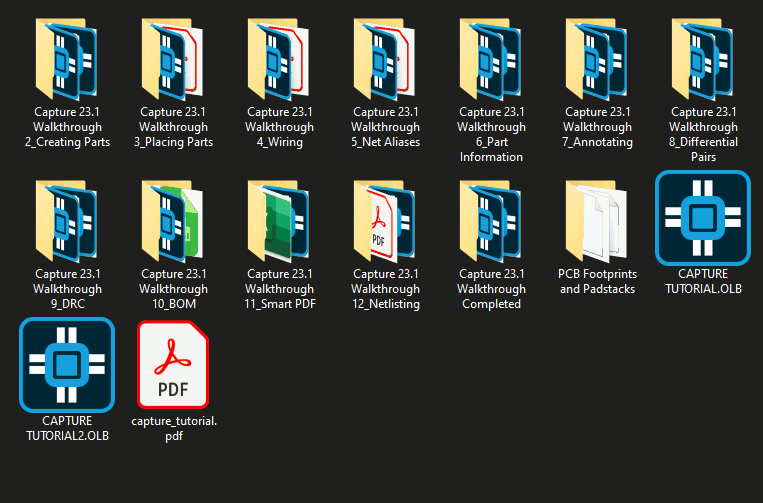763x503 pixels.
Task: Select the capture_tutorial.pdf file icon
Action: tap(173, 364)
